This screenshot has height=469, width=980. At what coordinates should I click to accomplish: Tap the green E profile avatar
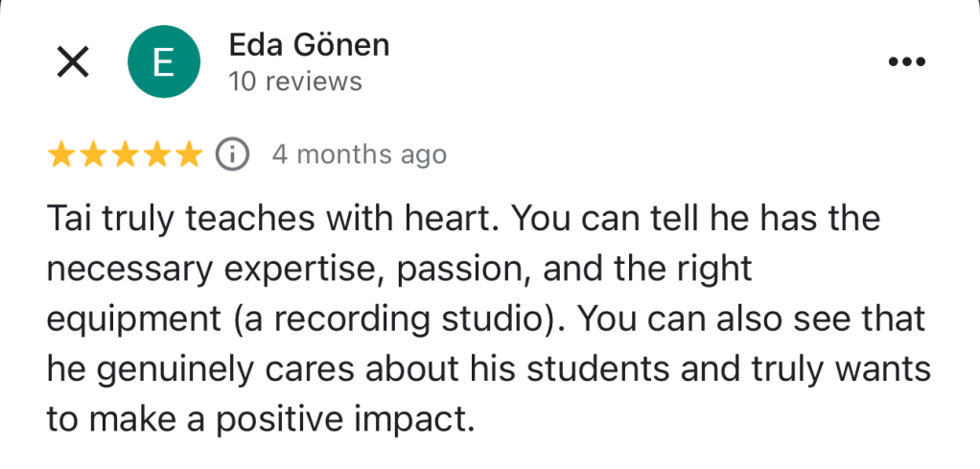tap(163, 62)
